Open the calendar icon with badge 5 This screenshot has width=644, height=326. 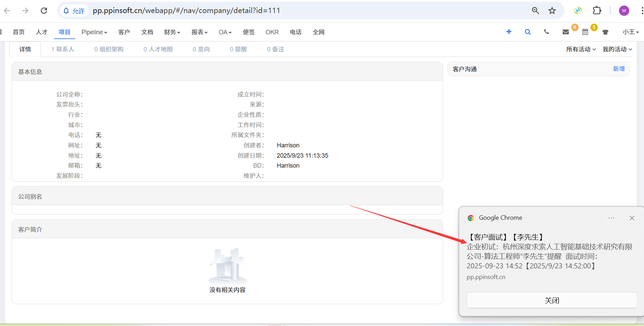(585, 32)
